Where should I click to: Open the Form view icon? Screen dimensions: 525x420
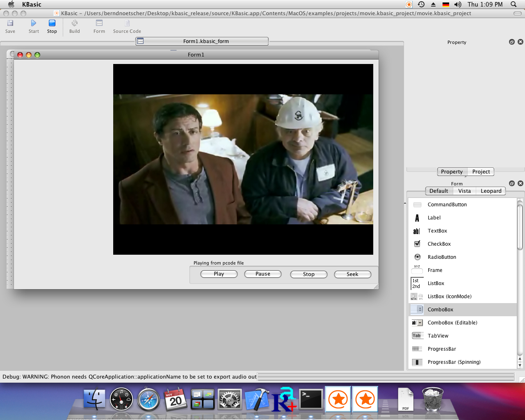tap(99, 23)
